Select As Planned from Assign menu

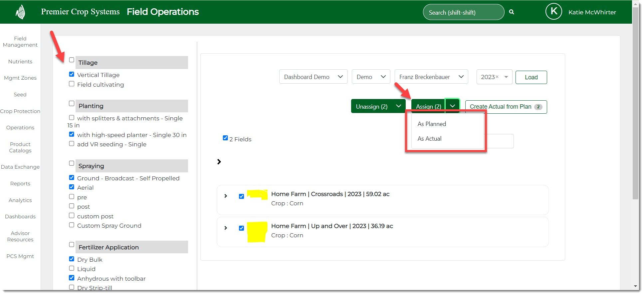click(432, 124)
